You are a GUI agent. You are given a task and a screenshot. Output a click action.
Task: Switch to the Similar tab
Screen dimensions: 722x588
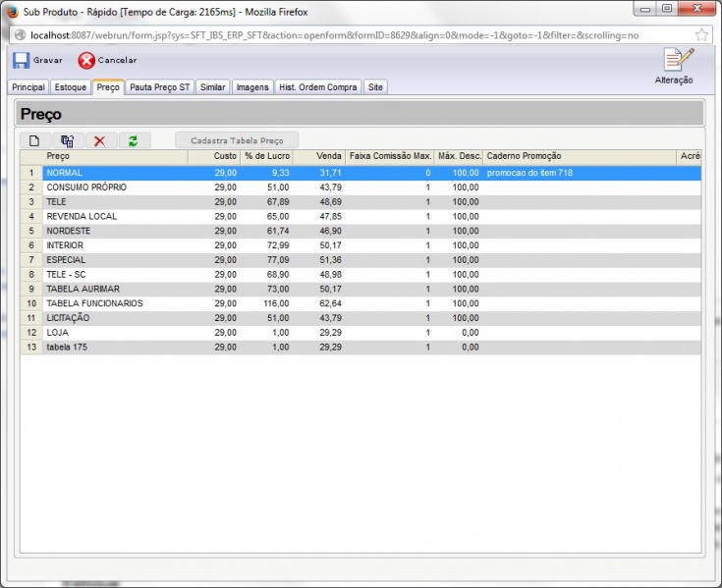[x=213, y=87]
